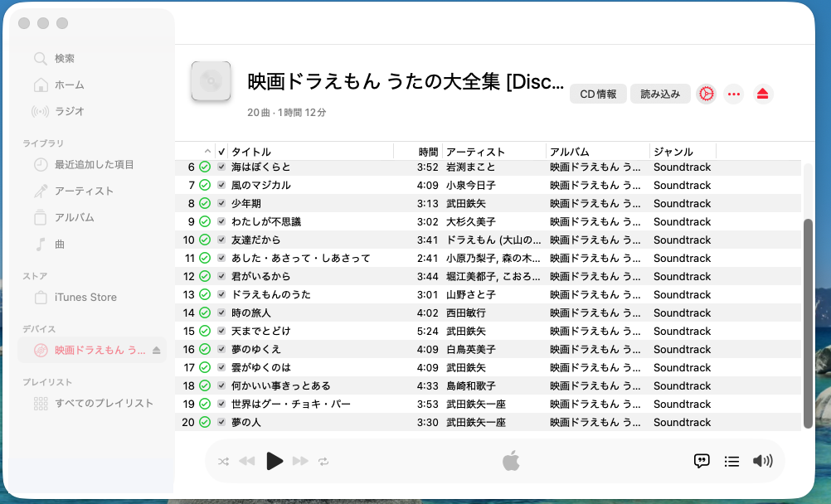The height and width of the screenshot is (504, 831).
Task: Click the Apple logo in playback display
Action: tap(511, 461)
